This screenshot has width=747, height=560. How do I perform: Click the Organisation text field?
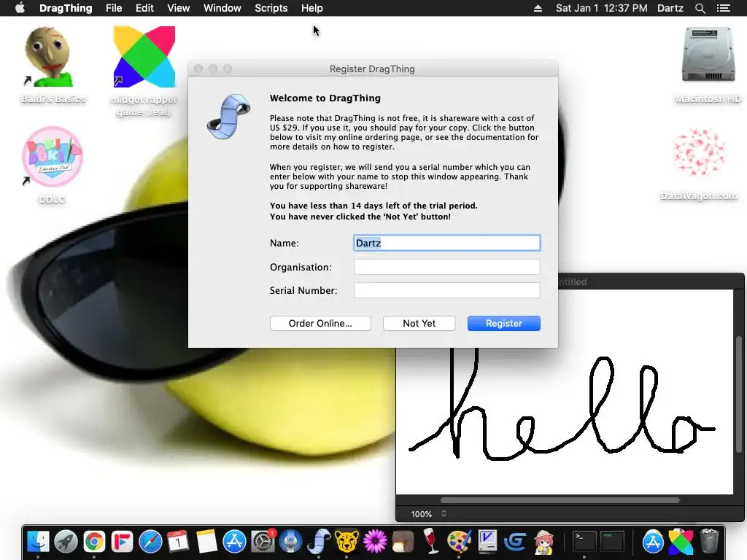tap(447, 267)
